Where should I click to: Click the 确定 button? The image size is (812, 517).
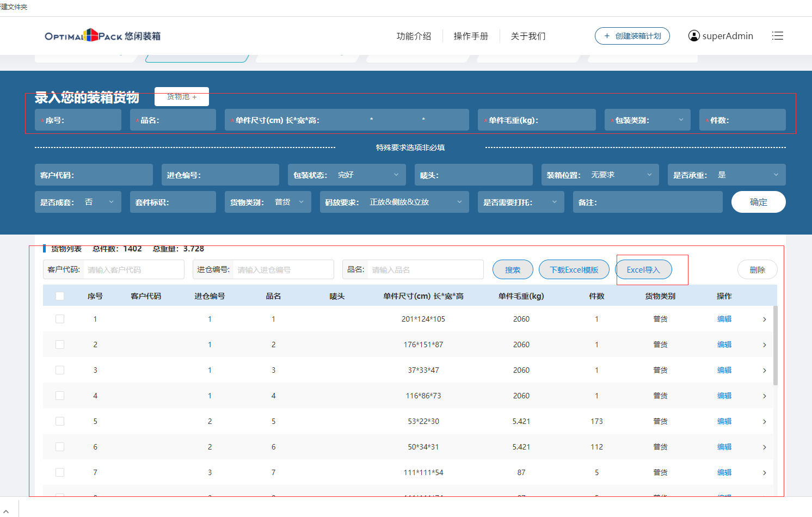tap(759, 202)
